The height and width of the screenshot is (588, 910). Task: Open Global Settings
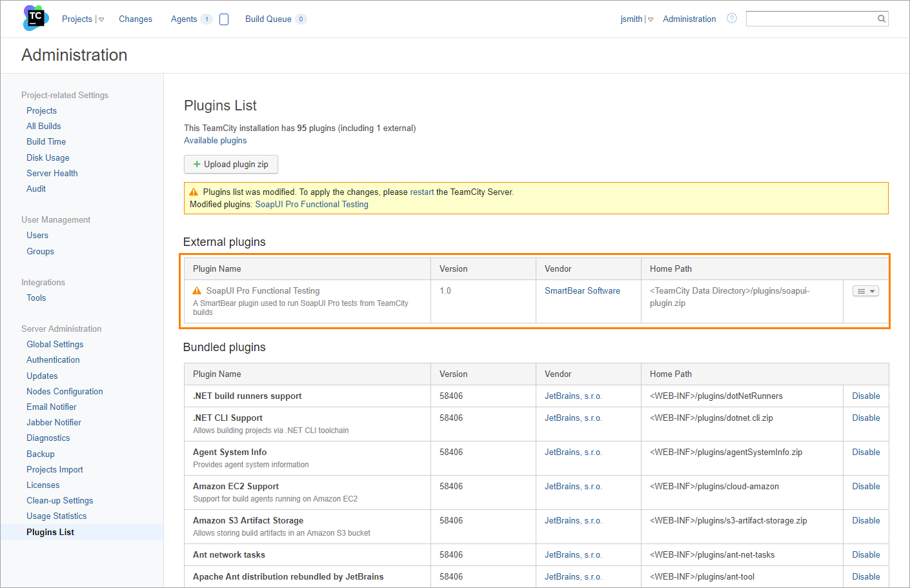(55, 344)
